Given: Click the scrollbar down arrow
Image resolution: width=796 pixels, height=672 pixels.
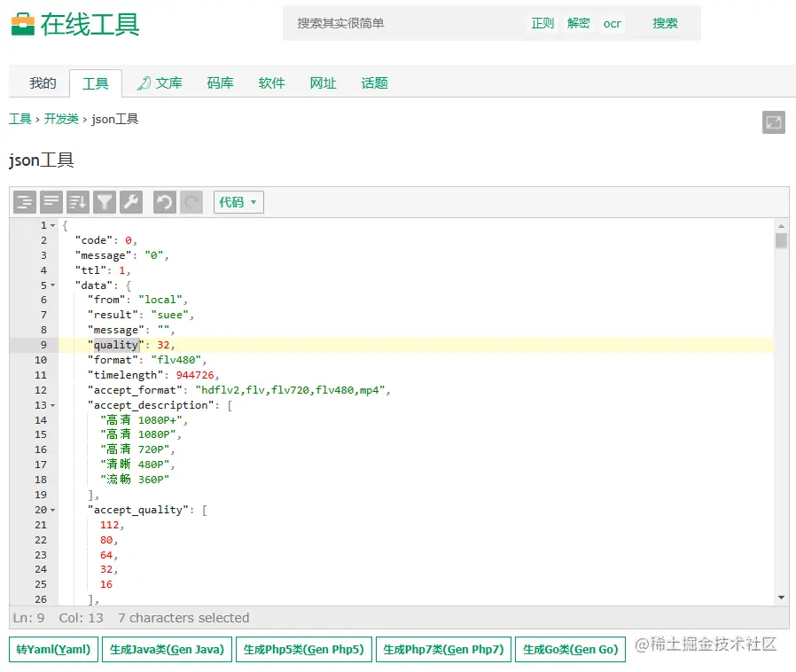Looking at the screenshot, I should [781, 598].
